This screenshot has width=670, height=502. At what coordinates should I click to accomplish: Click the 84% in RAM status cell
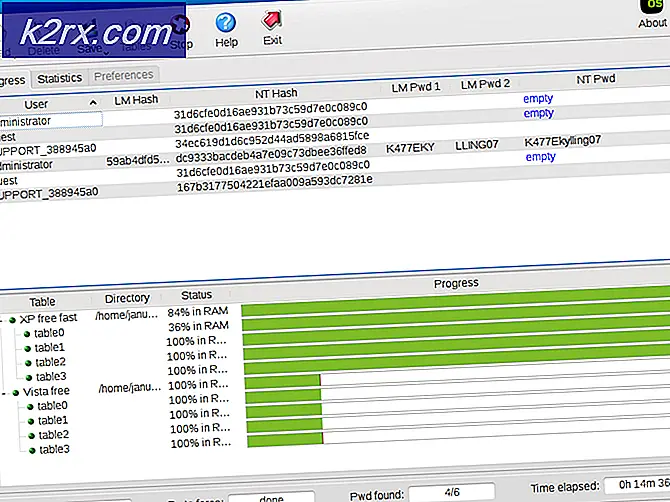[x=197, y=312]
